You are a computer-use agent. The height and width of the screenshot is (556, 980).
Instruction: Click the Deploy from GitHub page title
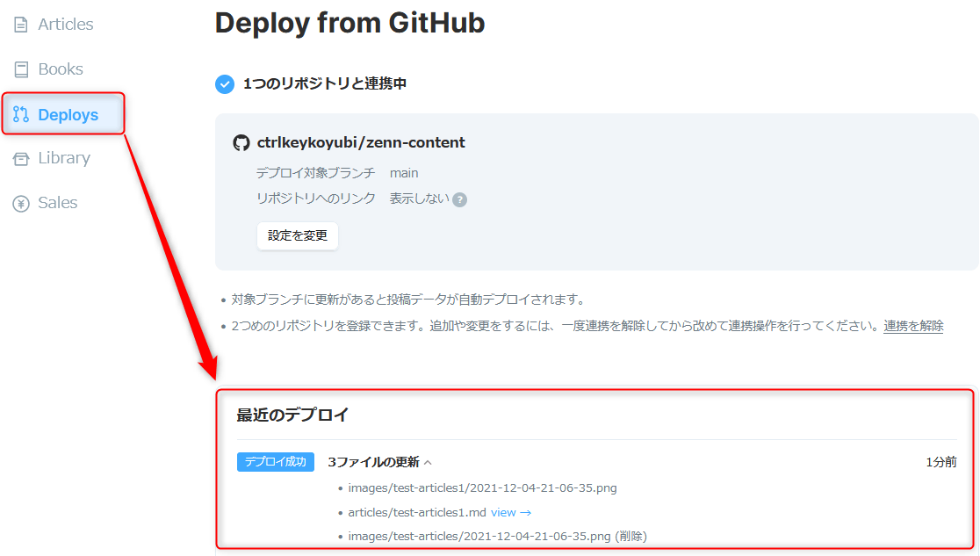tap(349, 23)
